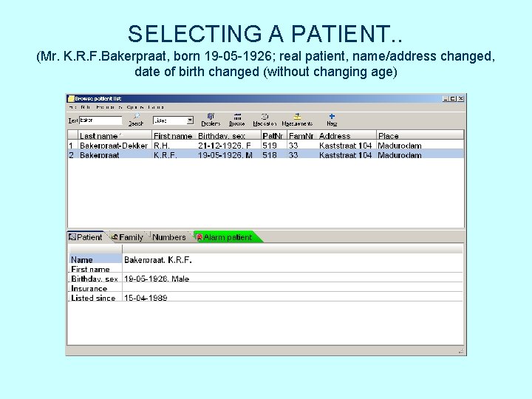The height and width of the screenshot is (399, 532).
Task: Switch to the Patient tab
Action: pos(86,237)
